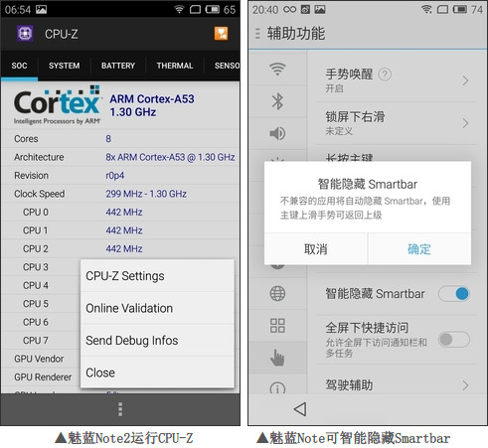This screenshot has width=488, height=448.
Task: Tap the CPU 5 label
Action: pyautogui.click(x=36, y=303)
